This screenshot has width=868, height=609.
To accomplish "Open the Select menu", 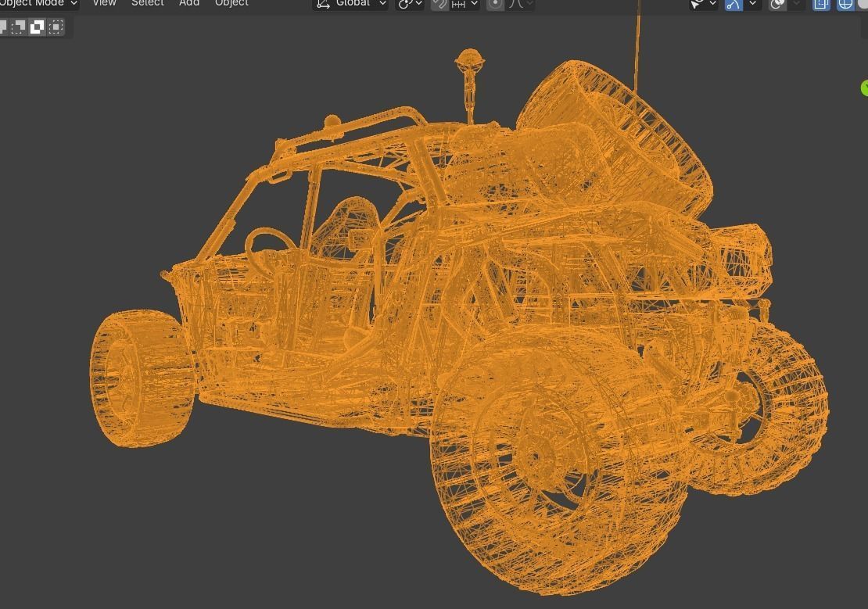I will [147, 3].
